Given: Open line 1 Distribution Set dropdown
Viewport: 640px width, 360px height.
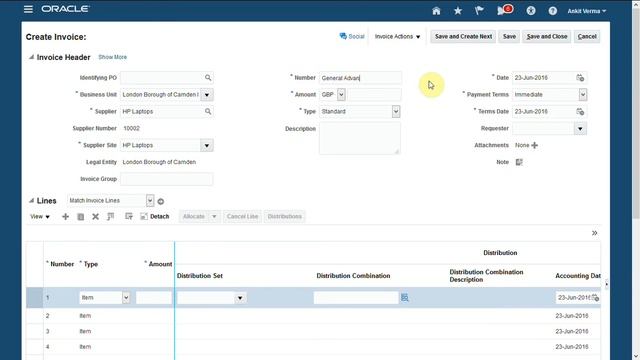Looking at the screenshot, I should 240,298.
